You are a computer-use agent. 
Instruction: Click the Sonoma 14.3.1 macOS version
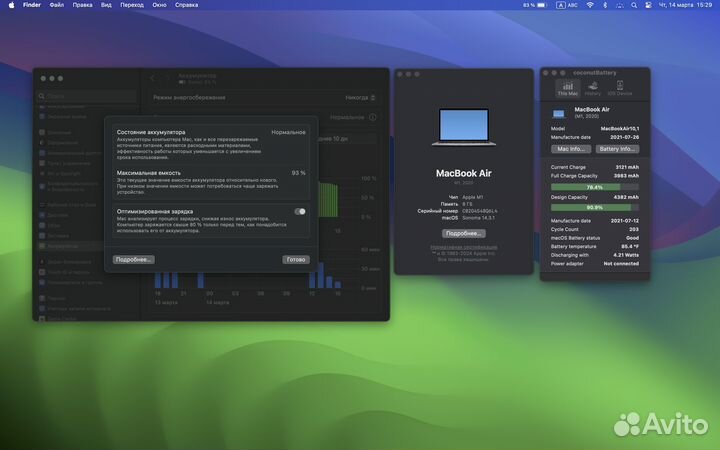[x=478, y=218]
